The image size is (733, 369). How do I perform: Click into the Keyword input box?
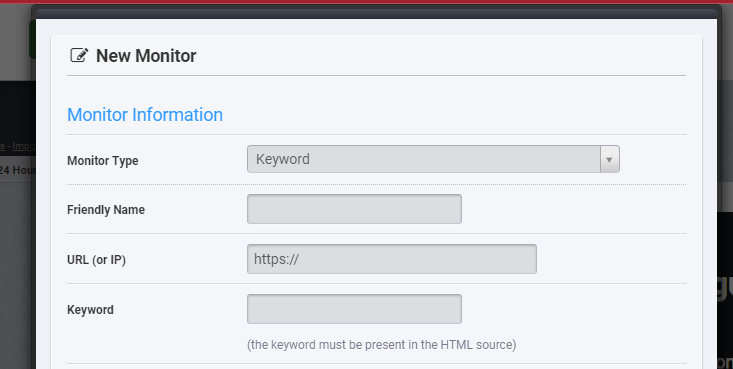pos(354,309)
